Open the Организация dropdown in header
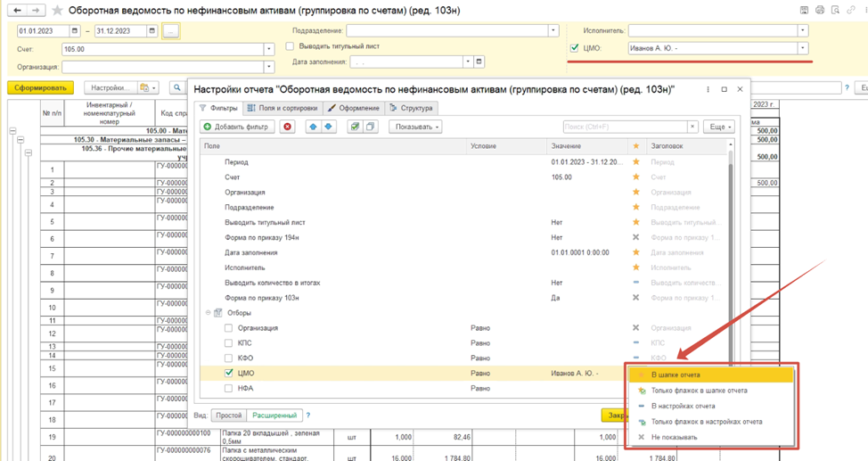Screen dimensions: 868x461 (x=269, y=67)
